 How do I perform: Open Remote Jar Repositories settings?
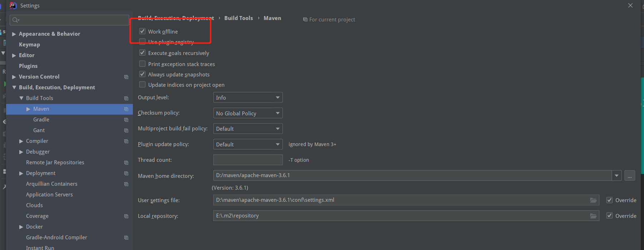click(x=55, y=162)
